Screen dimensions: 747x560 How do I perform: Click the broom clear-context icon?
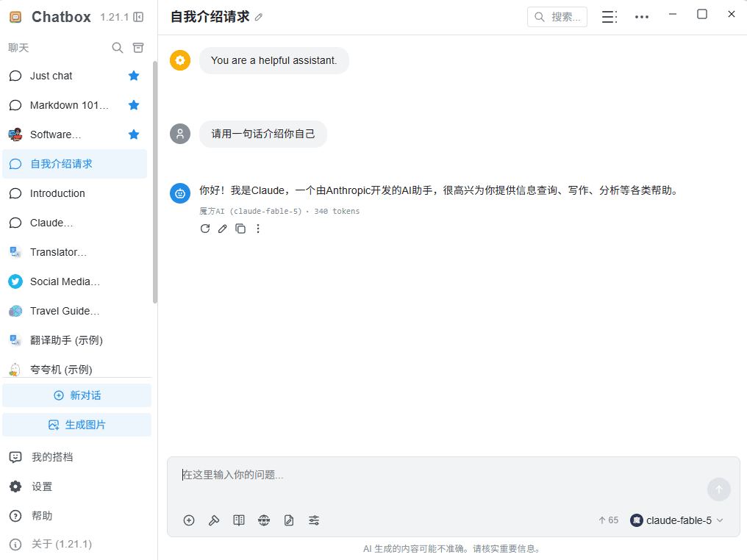point(214,520)
